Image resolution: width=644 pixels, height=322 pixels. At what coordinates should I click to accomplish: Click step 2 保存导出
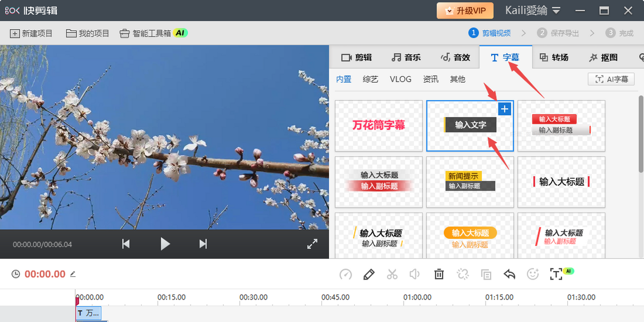tap(558, 33)
